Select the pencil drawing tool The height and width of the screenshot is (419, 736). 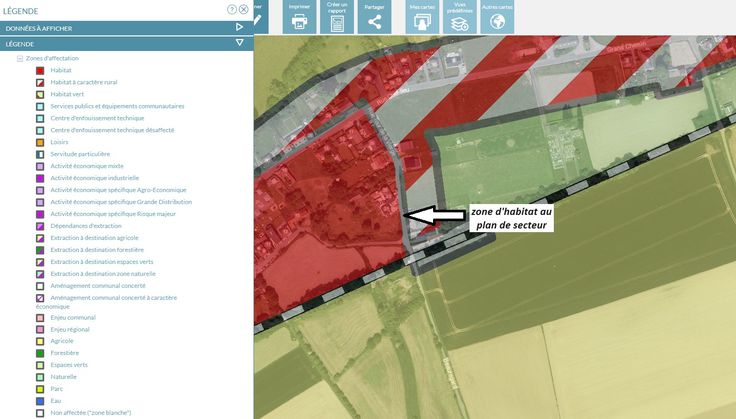pos(258,20)
